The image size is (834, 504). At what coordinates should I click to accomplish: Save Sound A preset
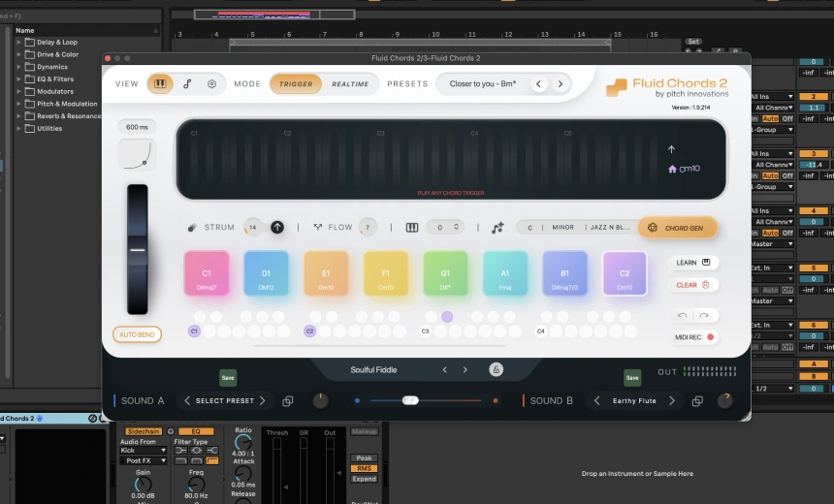228,378
